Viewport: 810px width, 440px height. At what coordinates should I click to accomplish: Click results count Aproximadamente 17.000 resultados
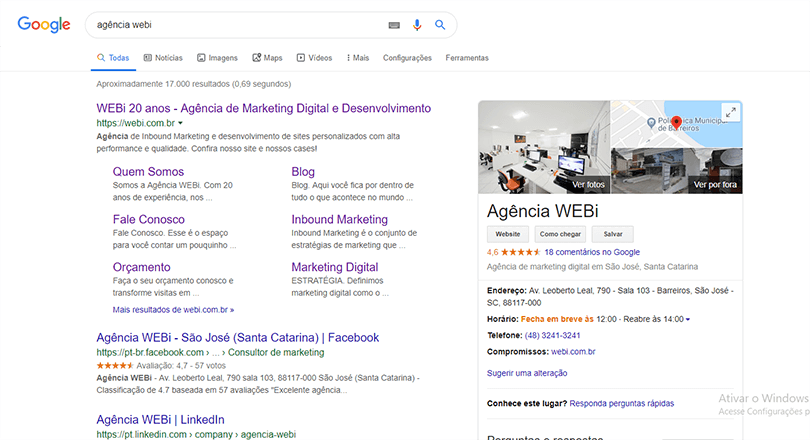click(194, 84)
